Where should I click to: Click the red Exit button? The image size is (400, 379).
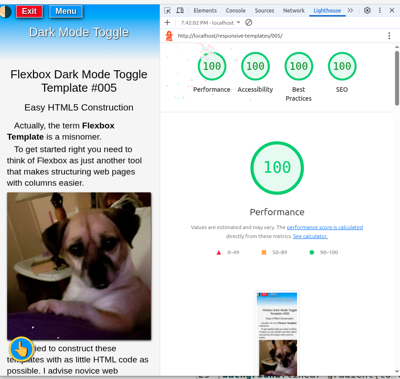29,11
